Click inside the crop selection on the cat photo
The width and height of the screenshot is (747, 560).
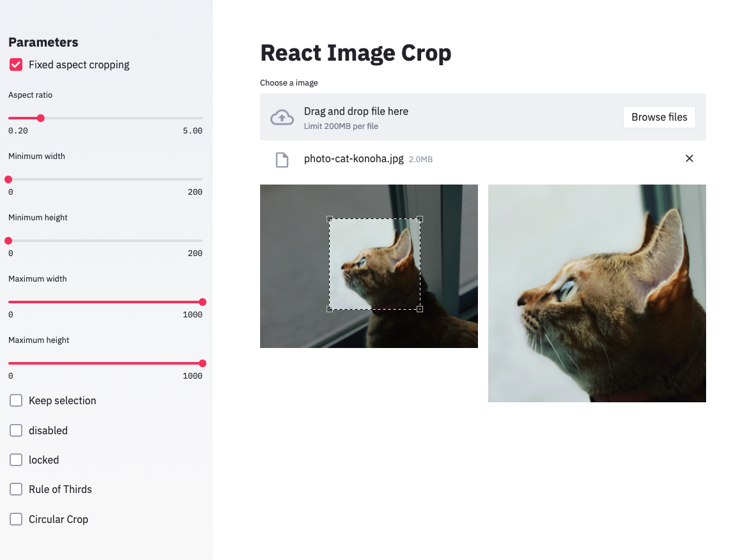click(374, 264)
